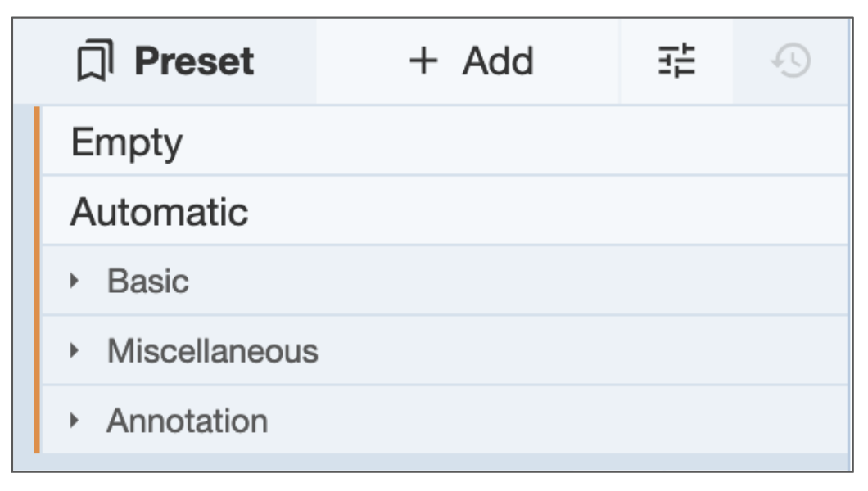Select the Empty preset
Image resolution: width=868 pixels, height=491 pixels.
127,143
